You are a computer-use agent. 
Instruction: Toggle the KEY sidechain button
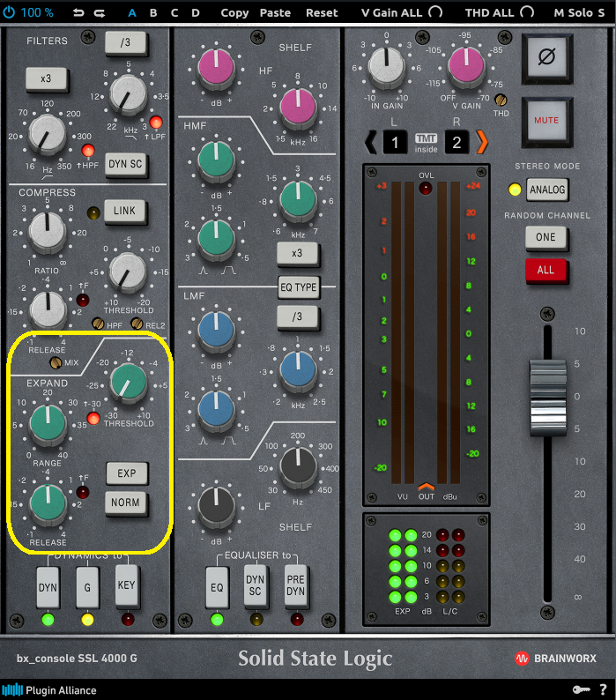(x=126, y=585)
